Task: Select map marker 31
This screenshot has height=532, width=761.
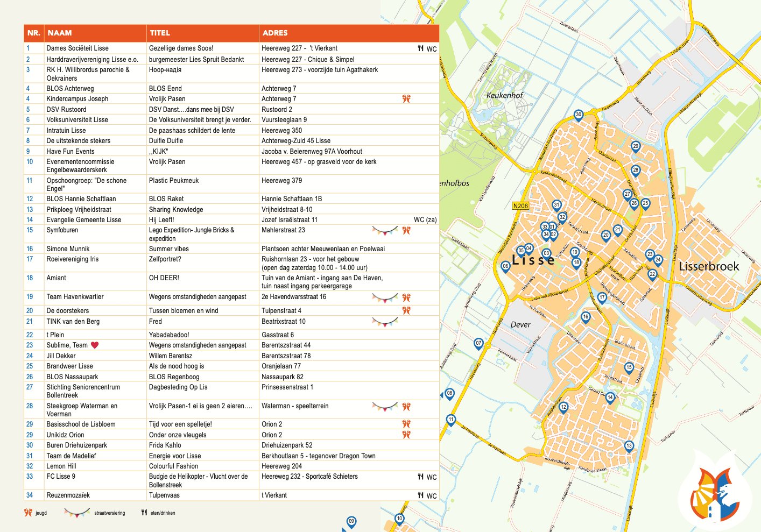Action: (x=556, y=205)
